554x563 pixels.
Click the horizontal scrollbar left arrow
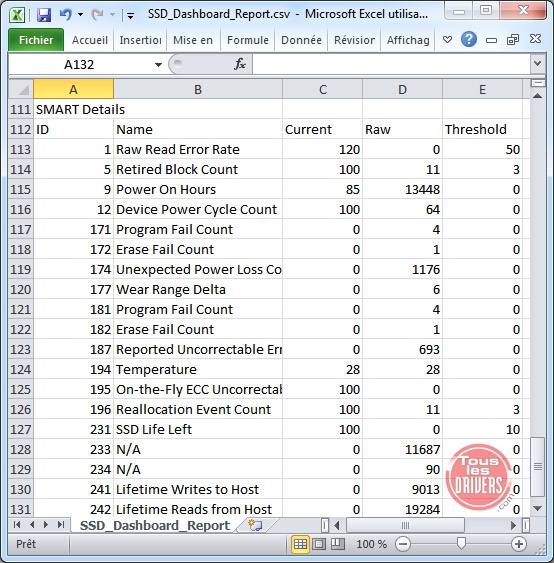337,525
